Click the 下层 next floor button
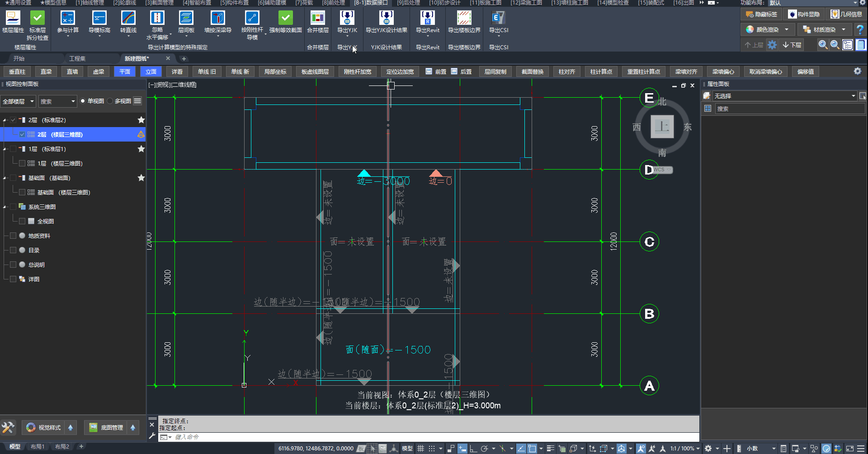868x454 pixels. point(792,45)
